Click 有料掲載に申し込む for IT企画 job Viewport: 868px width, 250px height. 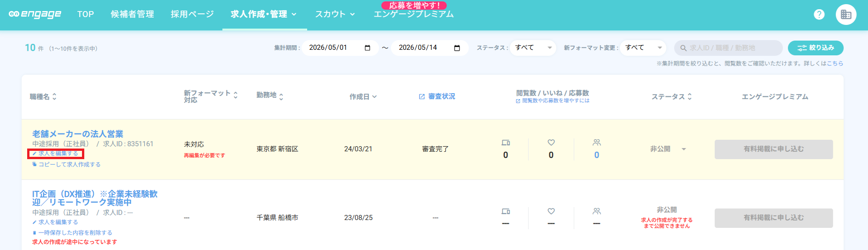774,218
